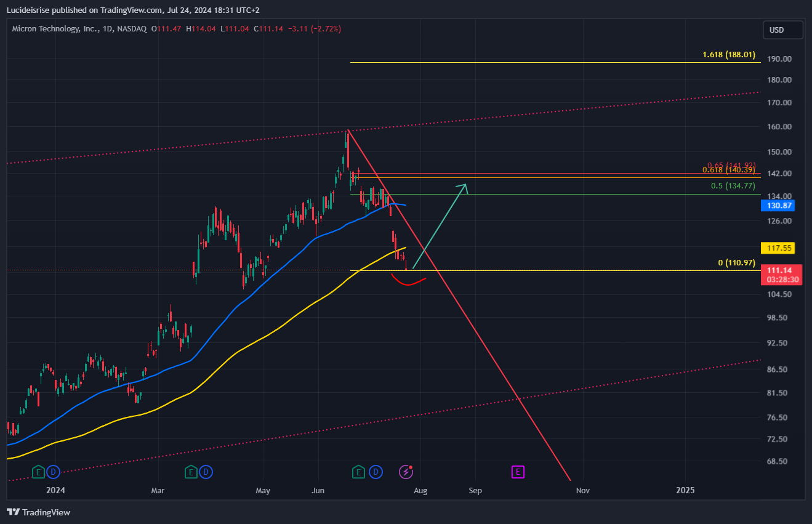Select the 0.618 (140.39) Fibonacci label
812x524 pixels.
point(729,170)
